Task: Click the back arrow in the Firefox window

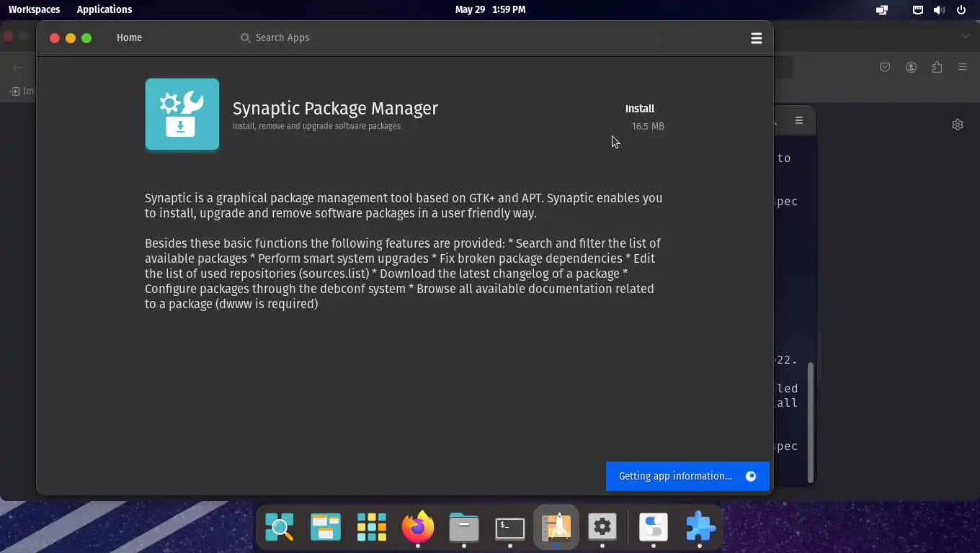Action: pyautogui.click(x=18, y=67)
